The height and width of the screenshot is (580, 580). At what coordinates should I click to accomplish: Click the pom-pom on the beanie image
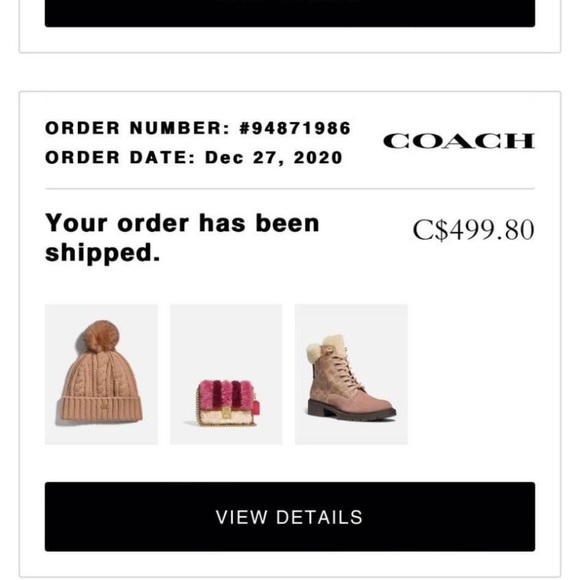click(101, 336)
